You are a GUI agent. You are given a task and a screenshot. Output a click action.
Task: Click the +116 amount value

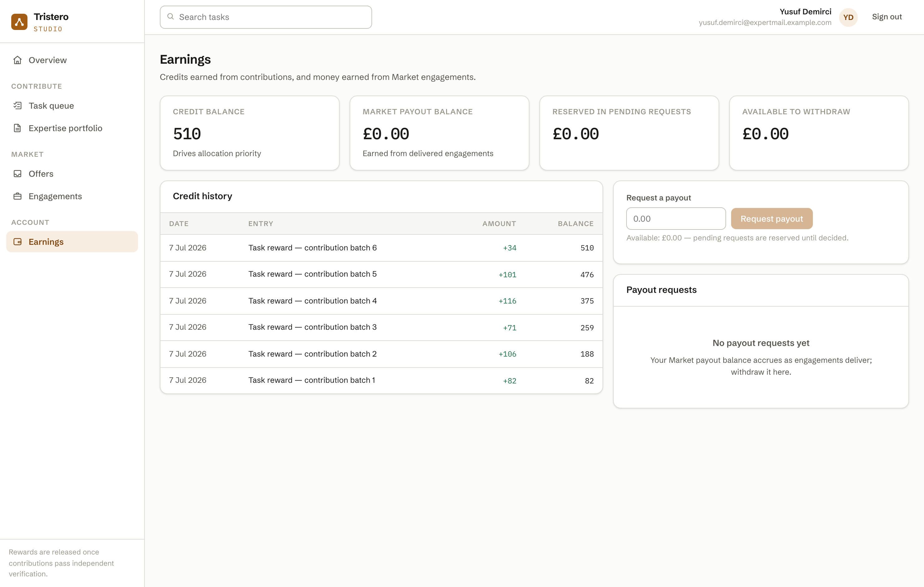(x=507, y=301)
